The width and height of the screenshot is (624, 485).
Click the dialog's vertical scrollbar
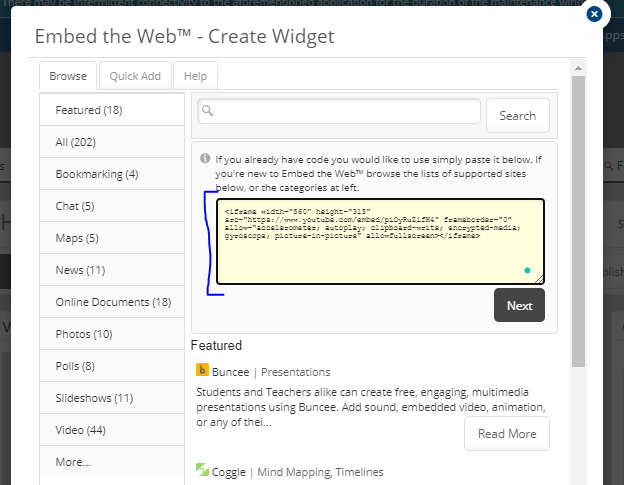click(x=577, y=220)
